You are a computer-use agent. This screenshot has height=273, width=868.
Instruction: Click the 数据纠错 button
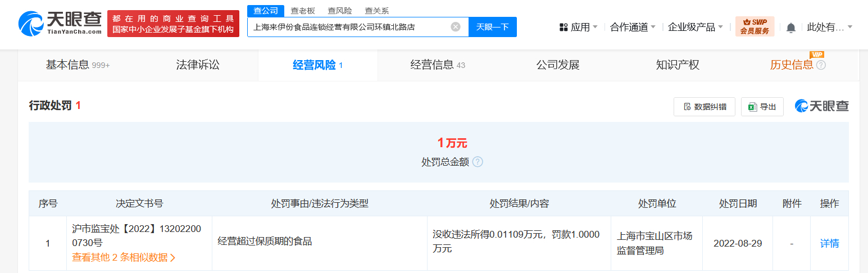click(x=705, y=107)
